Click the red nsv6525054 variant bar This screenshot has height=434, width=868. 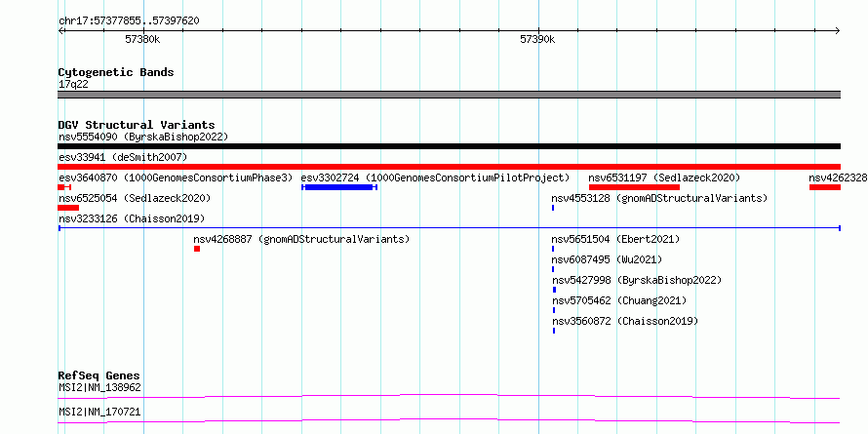click(68, 208)
